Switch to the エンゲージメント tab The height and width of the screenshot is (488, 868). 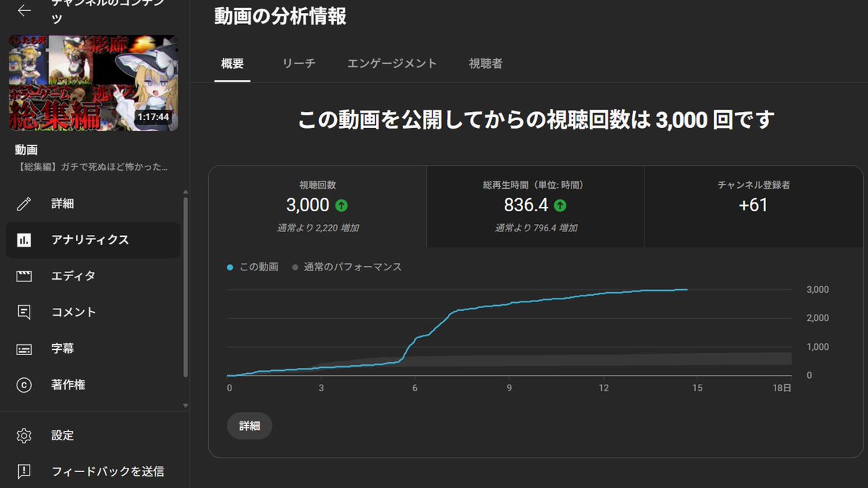pyautogui.click(x=392, y=64)
